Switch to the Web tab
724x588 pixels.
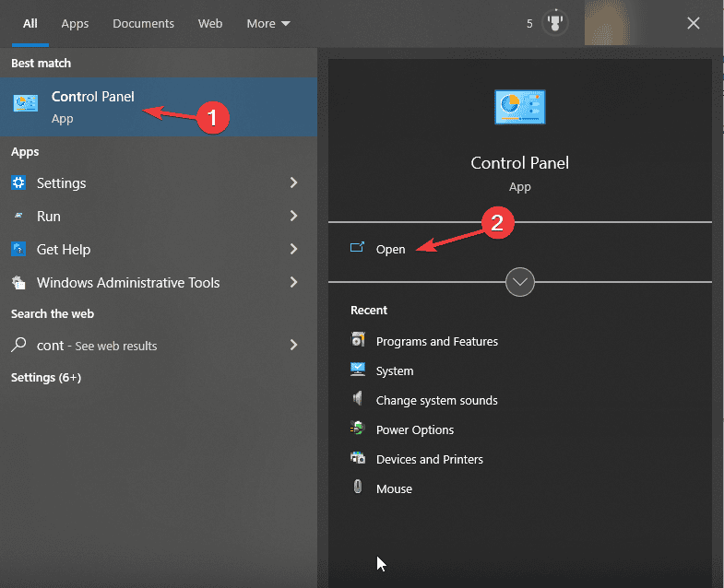(x=210, y=24)
